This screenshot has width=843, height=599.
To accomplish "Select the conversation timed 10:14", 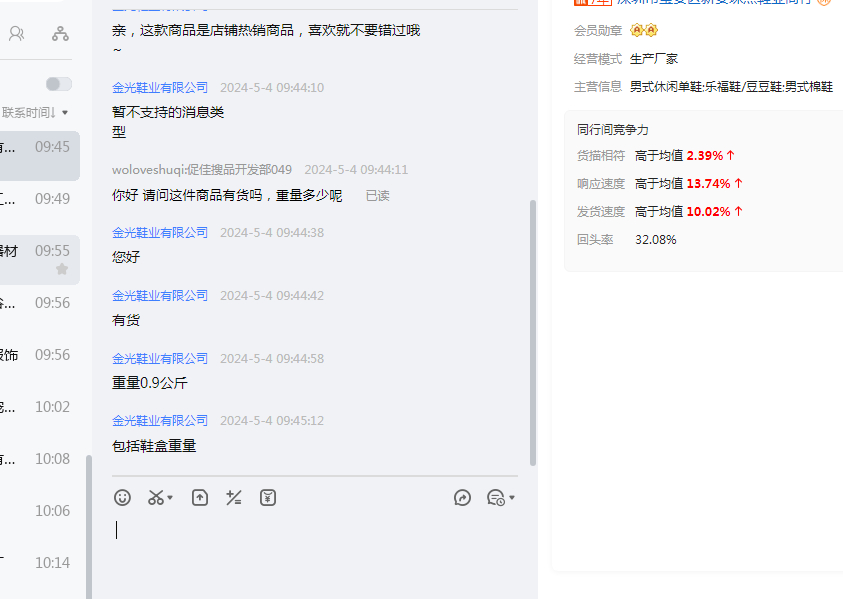I will [x=40, y=572].
